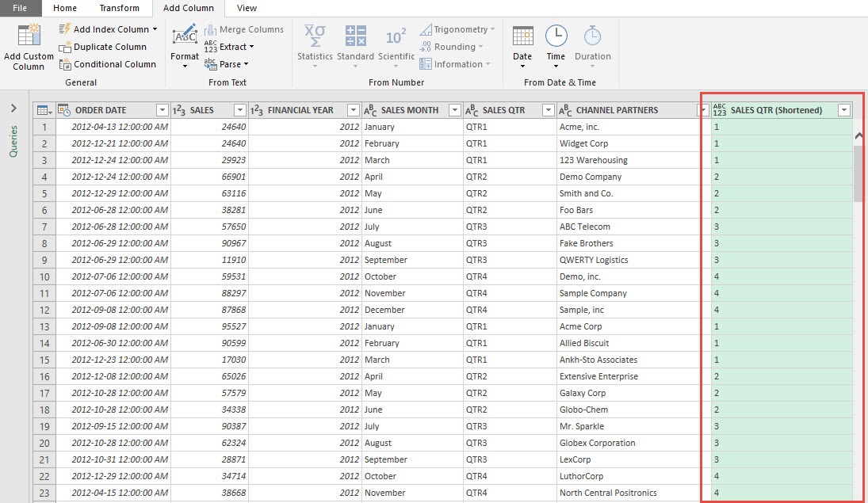Click SALES QTR (Shortened) data type icon
868x503 pixels.
pos(719,110)
